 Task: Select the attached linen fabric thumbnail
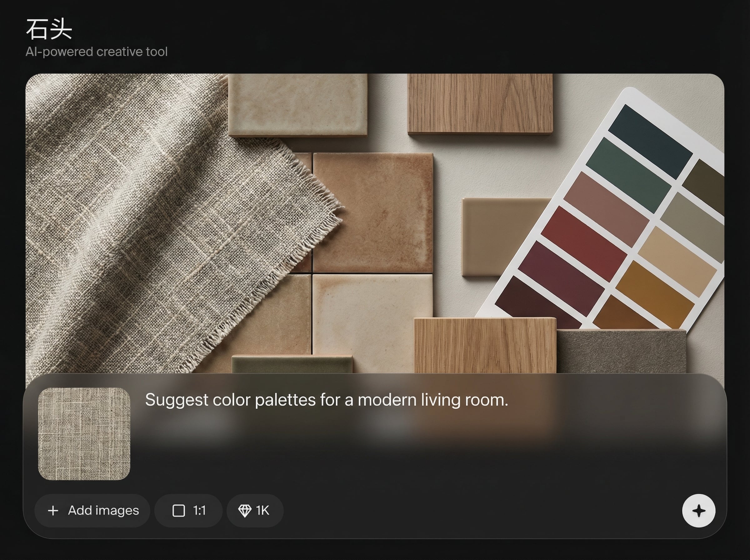coord(84,434)
